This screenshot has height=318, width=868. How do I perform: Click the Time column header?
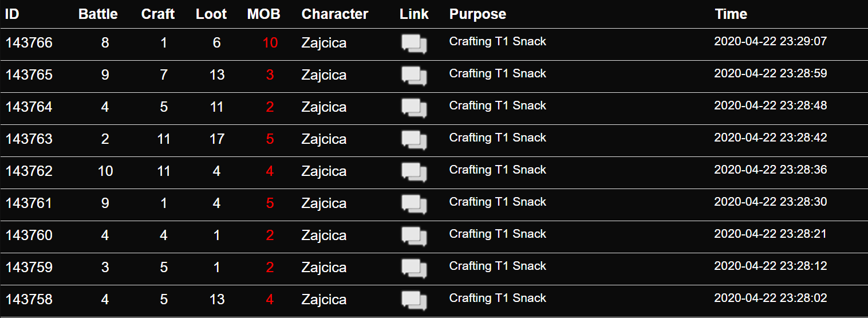[x=731, y=14]
